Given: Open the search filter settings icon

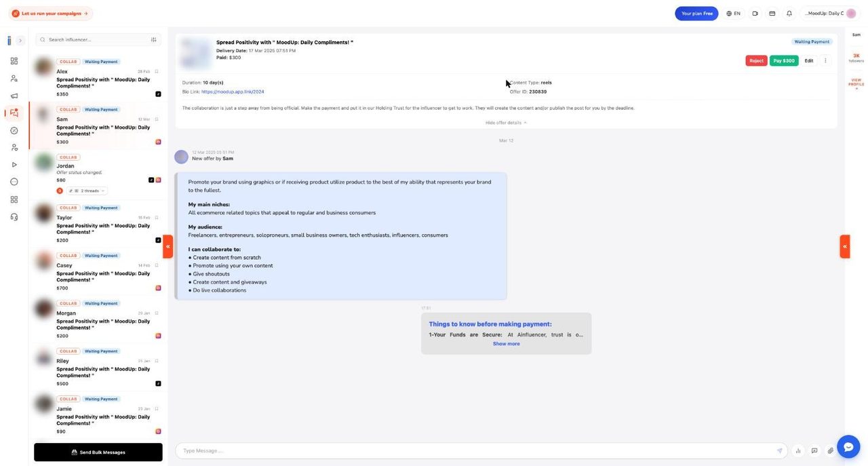Looking at the screenshot, I should tap(154, 39).
